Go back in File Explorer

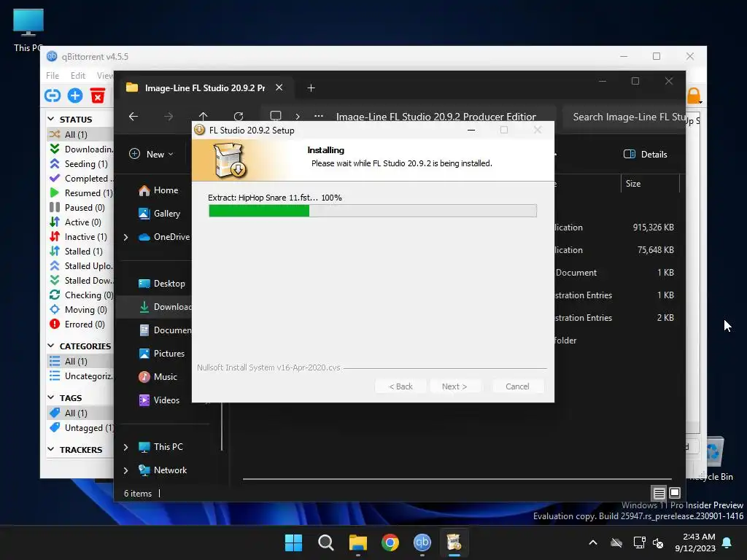point(133,116)
